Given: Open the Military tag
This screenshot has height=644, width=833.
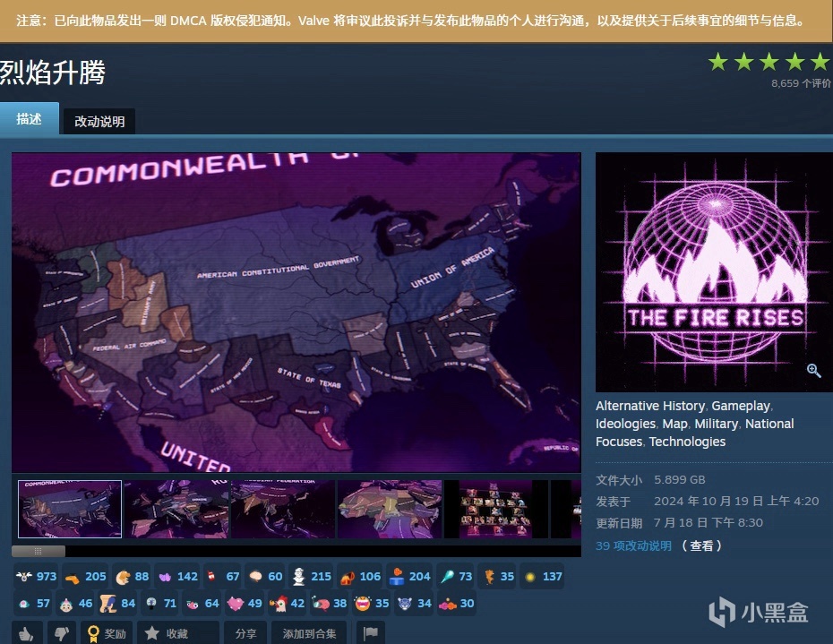Looking at the screenshot, I should coord(717,424).
